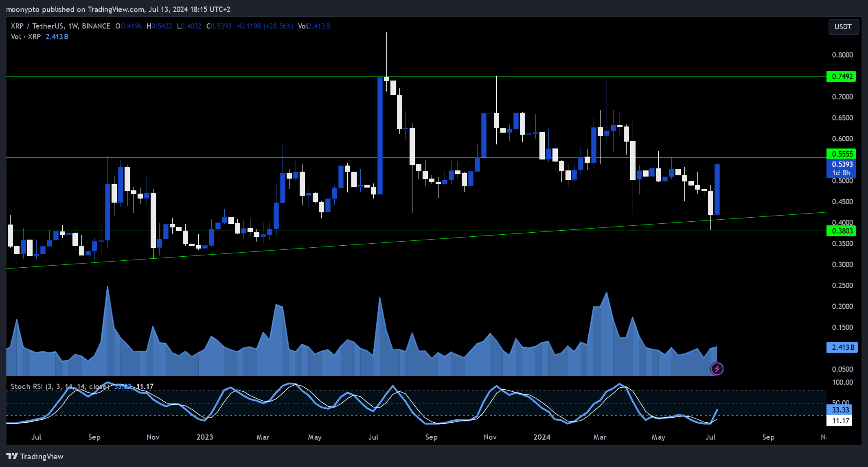Select the 0.5555 price level label
This screenshot has height=467, width=868.
pyautogui.click(x=841, y=154)
